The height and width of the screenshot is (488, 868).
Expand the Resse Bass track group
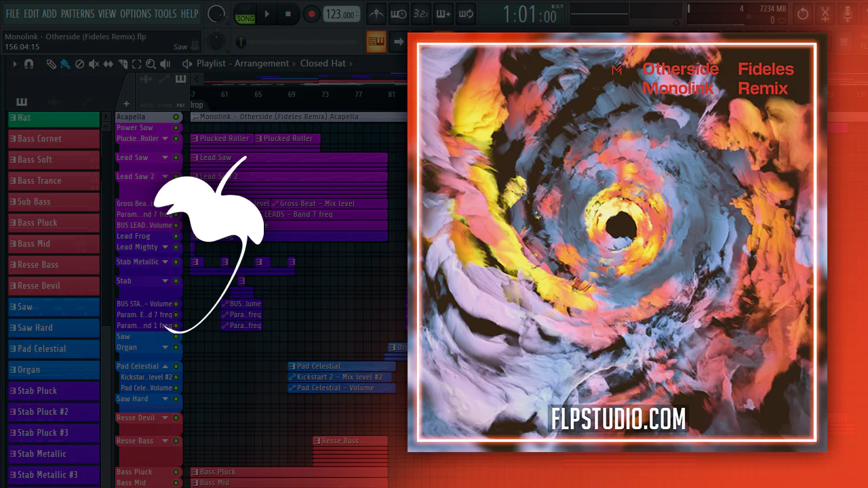165,441
